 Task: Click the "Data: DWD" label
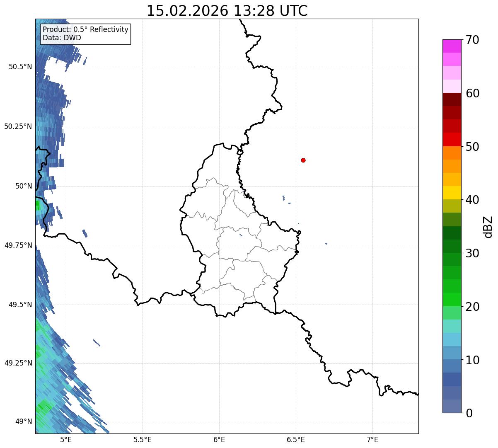tap(62, 38)
